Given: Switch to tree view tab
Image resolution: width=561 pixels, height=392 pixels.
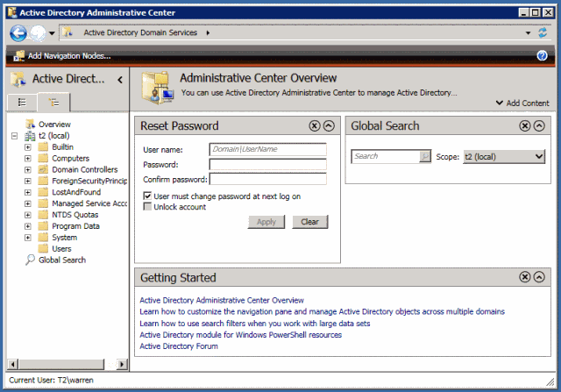Looking at the screenshot, I should 54,103.
